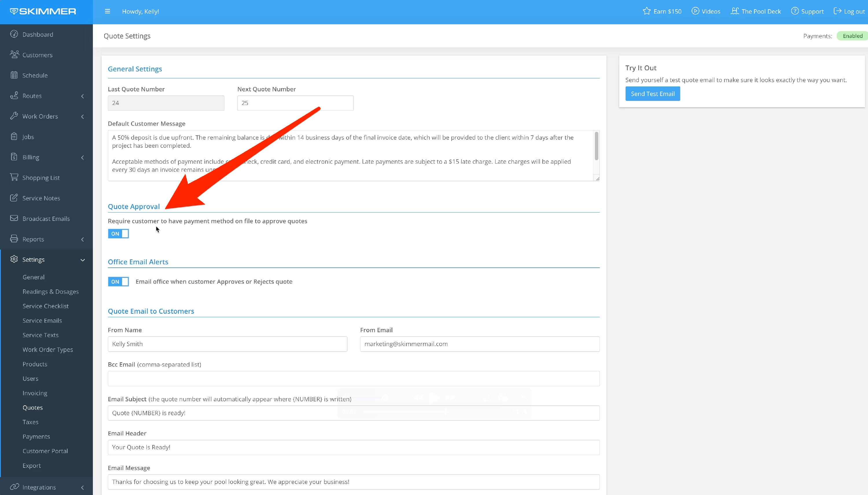This screenshot has height=495, width=868.
Task: Expand the Billing submenu chevron
Action: [x=83, y=157]
